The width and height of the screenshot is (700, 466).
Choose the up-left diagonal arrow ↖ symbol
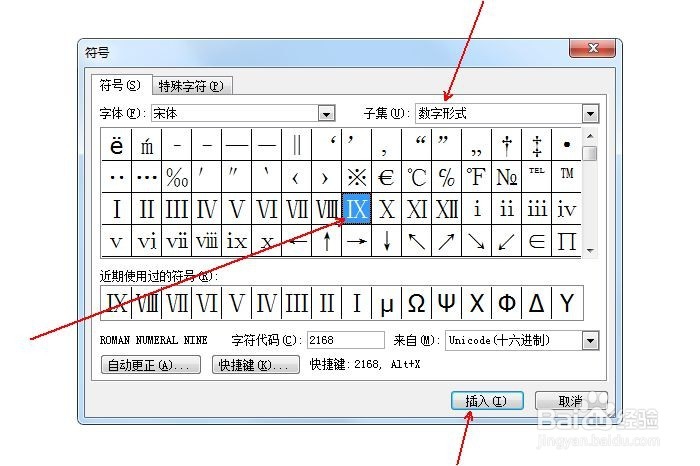tap(417, 241)
